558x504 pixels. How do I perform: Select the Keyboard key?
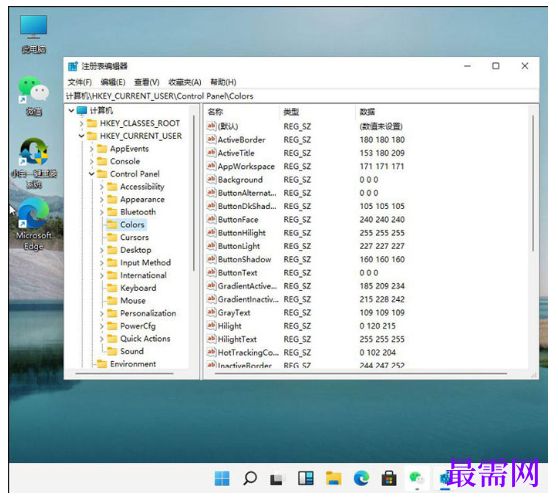tap(138, 288)
